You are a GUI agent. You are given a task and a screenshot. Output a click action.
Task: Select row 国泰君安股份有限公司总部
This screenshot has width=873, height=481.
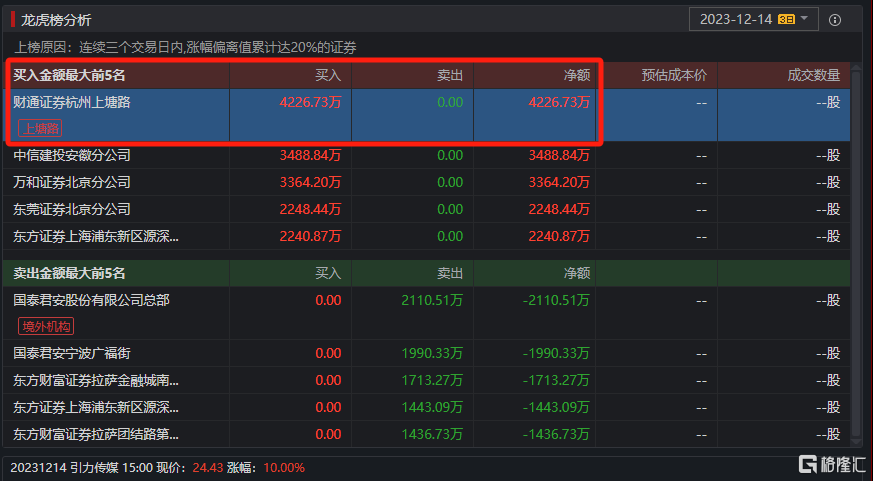pyautogui.click(x=426, y=313)
